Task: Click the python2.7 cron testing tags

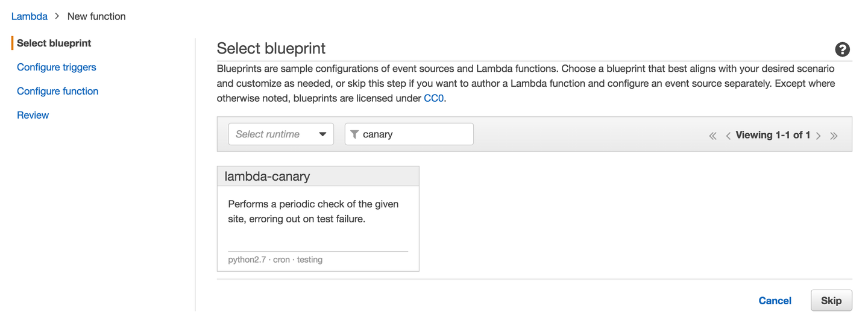Action: 275,260
